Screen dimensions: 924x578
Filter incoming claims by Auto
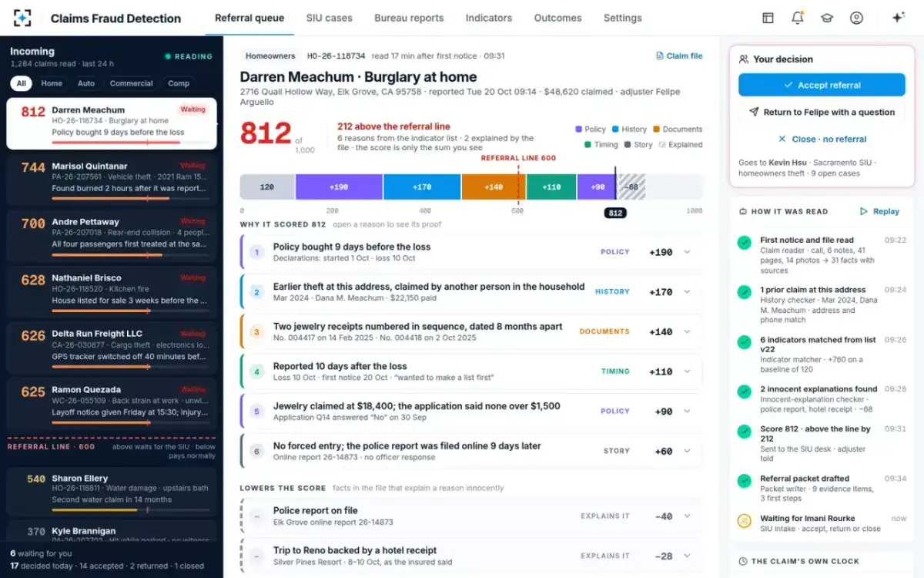86,83
